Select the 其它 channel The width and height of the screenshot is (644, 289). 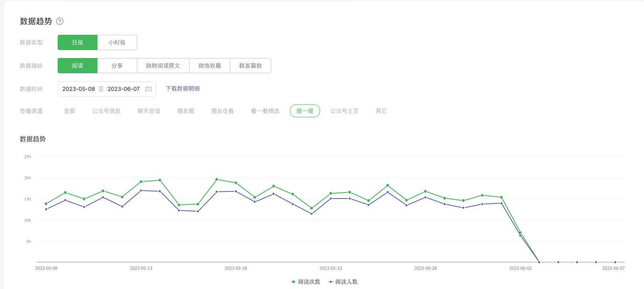381,111
